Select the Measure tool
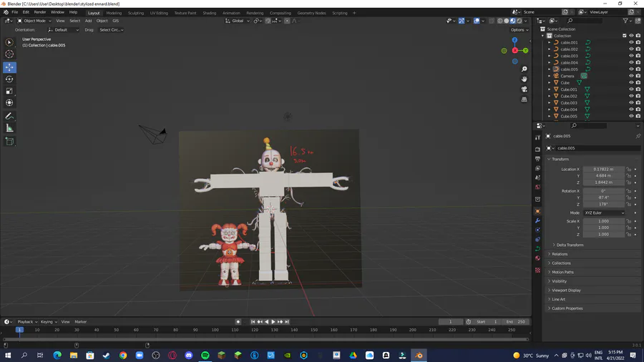The height and width of the screenshot is (362, 644). click(9, 129)
